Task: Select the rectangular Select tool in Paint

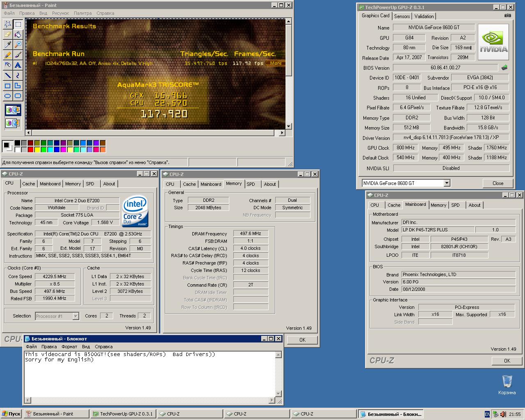Action: (x=18, y=25)
